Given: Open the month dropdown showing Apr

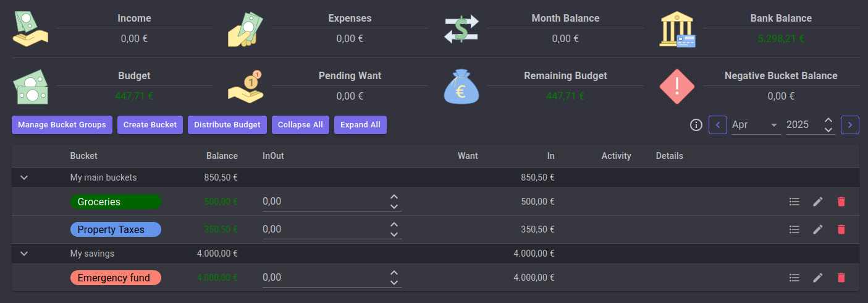Looking at the screenshot, I should pyautogui.click(x=755, y=125).
